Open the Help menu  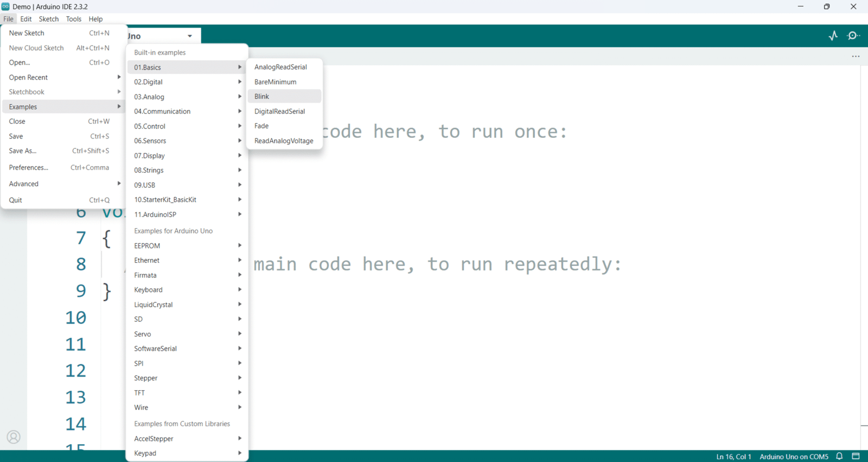point(95,19)
